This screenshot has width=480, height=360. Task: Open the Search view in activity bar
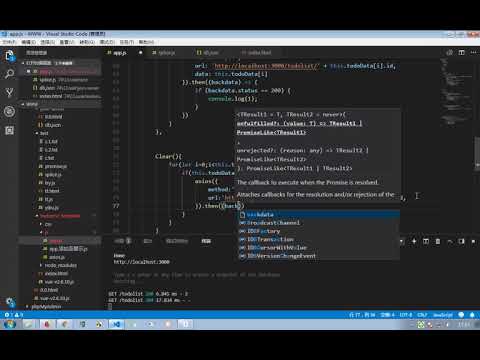(x=10, y=74)
